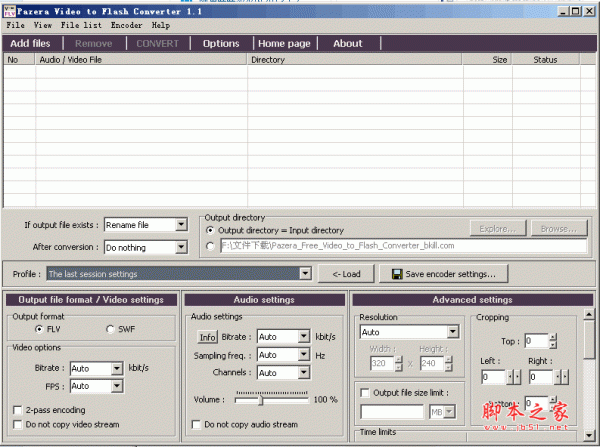Screen dimensions: 600x447
Task: Click the Audio settings panel header
Action: [x=264, y=300]
